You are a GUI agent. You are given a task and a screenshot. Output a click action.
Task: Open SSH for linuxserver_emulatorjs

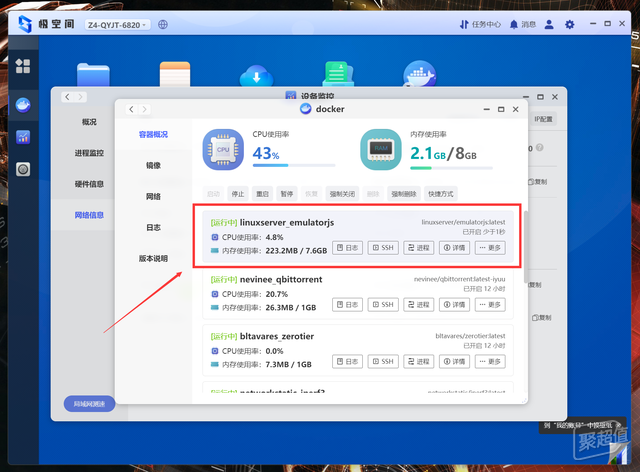click(x=383, y=248)
